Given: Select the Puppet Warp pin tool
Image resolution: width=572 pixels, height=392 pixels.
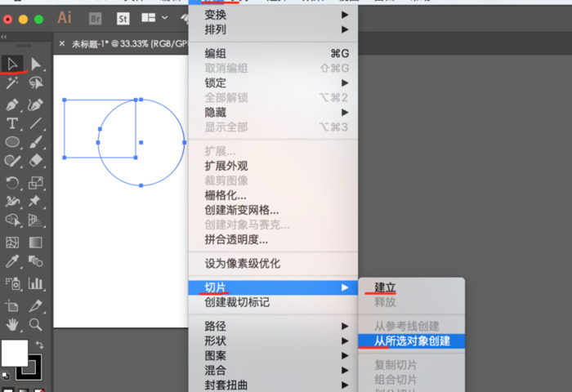Looking at the screenshot, I should [x=36, y=201].
